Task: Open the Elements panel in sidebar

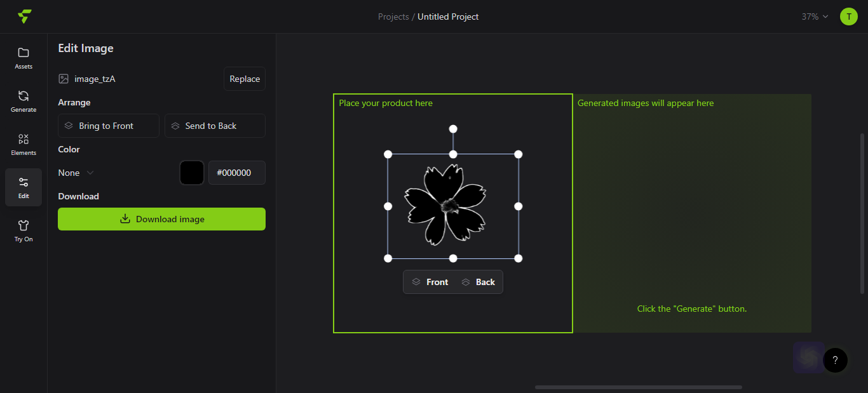Action: (x=24, y=144)
